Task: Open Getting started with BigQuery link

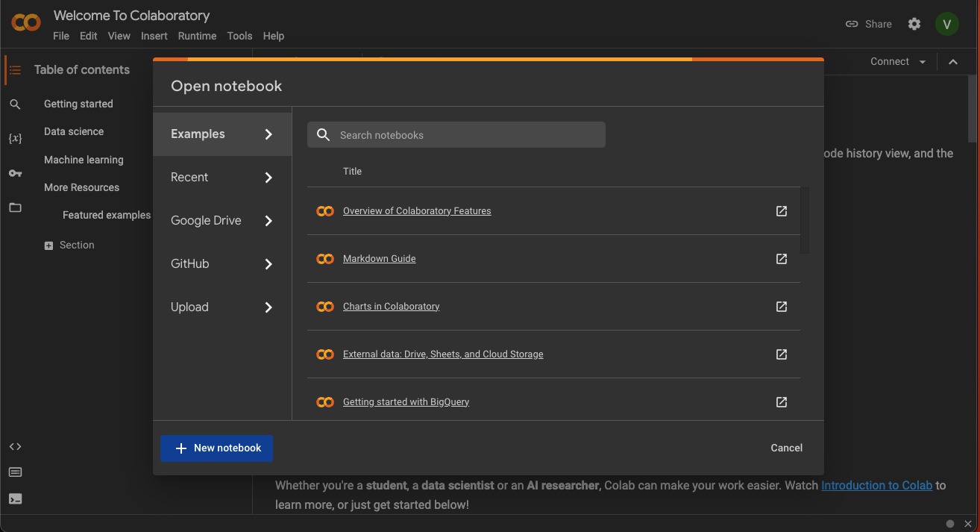Action: (x=406, y=402)
